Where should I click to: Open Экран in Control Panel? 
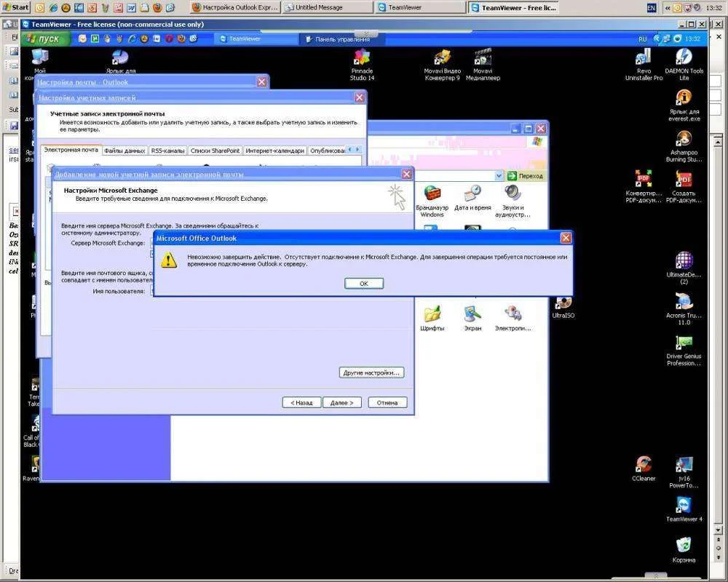[x=472, y=319]
